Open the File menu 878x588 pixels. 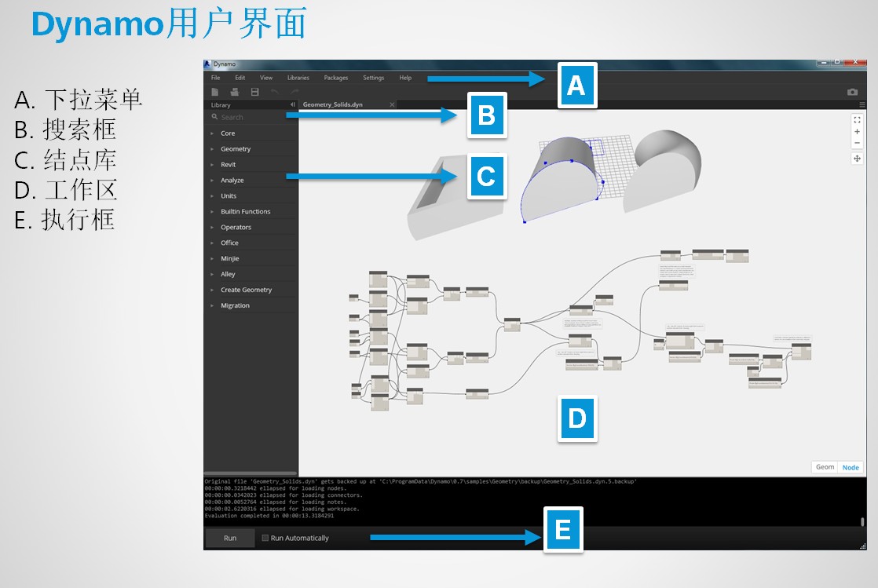pyautogui.click(x=216, y=78)
